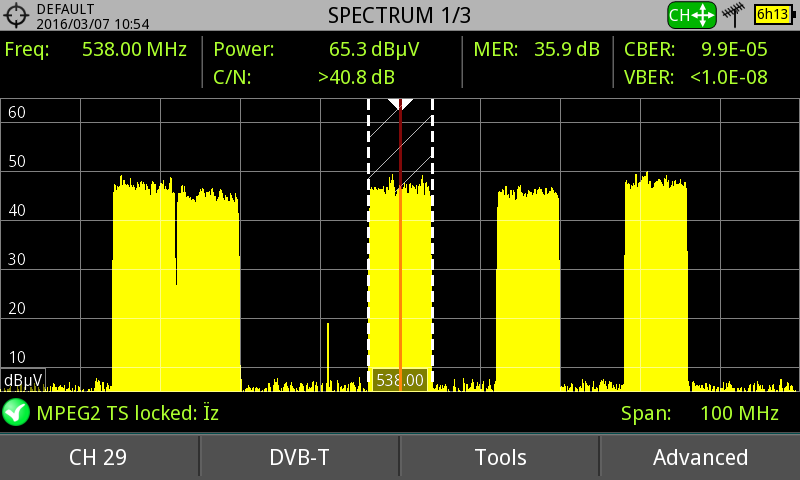The image size is (800, 480).
Task: Click the crosshair target icon
Action: click(x=16, y=15)
